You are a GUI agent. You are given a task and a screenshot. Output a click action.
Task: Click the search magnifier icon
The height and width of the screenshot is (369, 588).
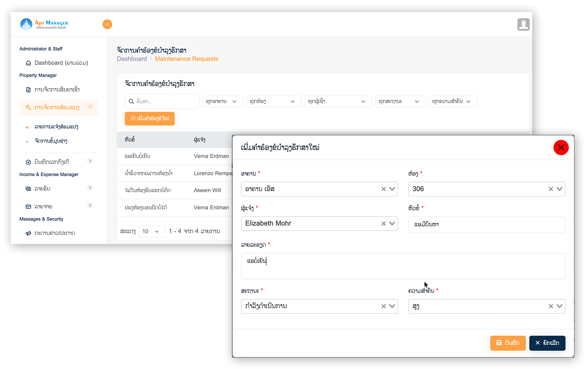click(131, 101)
